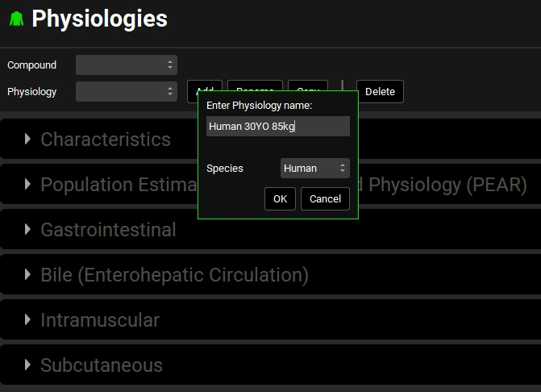The image size is (541, 392).
Task: Expand the Subcutaneous section
Action: pos(102,365)
